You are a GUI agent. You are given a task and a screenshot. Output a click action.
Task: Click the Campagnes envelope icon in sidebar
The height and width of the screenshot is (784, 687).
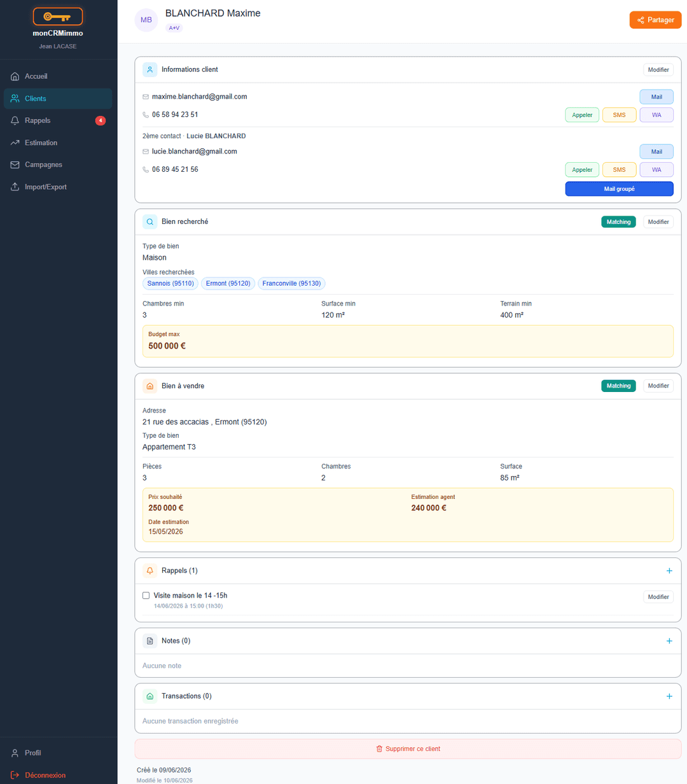15,165
